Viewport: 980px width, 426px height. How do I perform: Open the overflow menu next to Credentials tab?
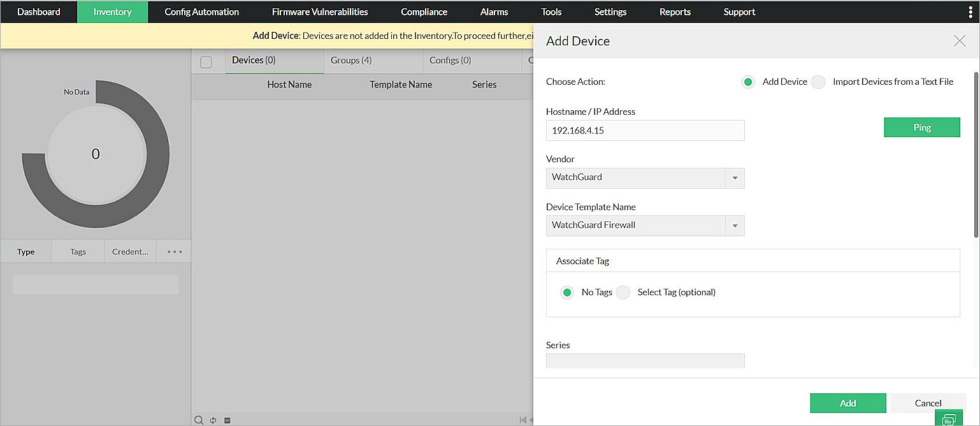[x=173, y=251]
